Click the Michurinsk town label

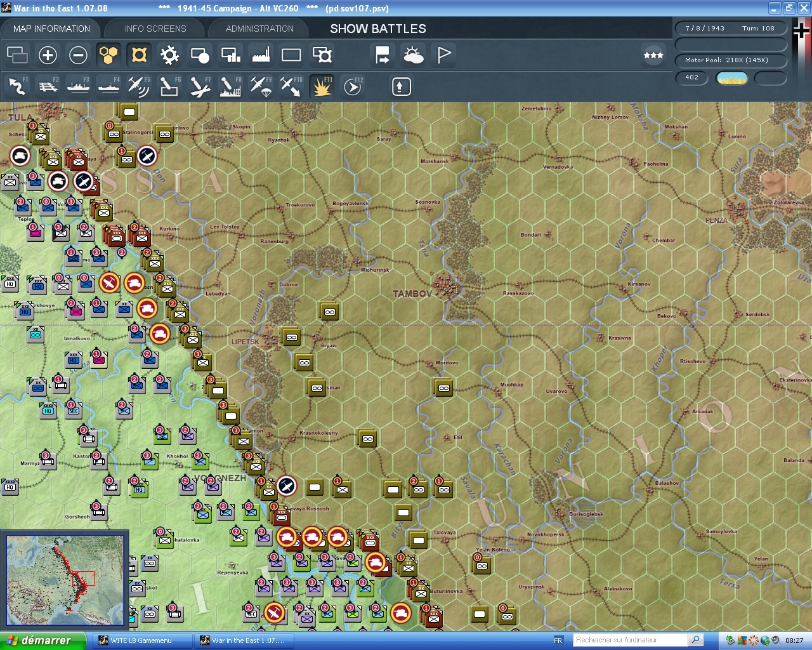[375, 270]
